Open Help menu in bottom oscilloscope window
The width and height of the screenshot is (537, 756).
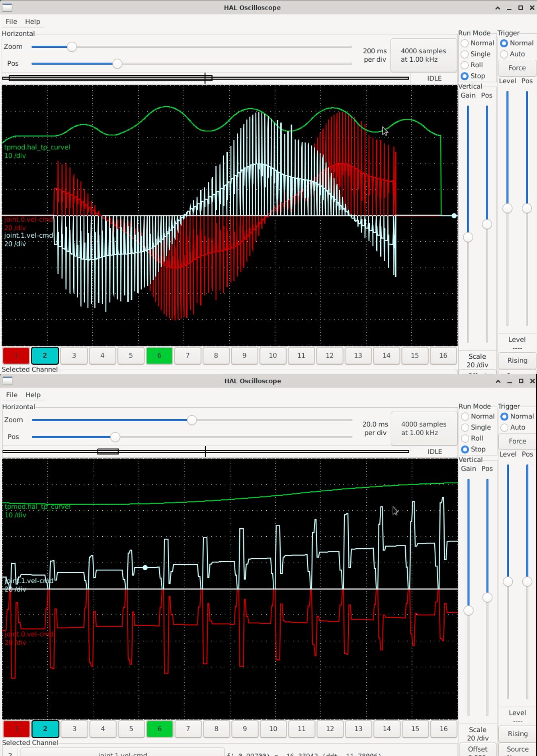point(33,395)
